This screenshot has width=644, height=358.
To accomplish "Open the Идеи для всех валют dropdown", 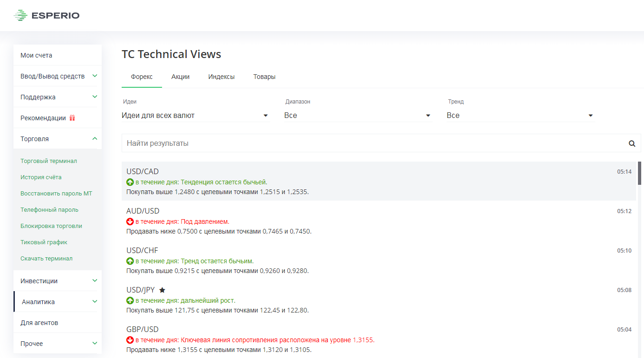I will point(195,115).
